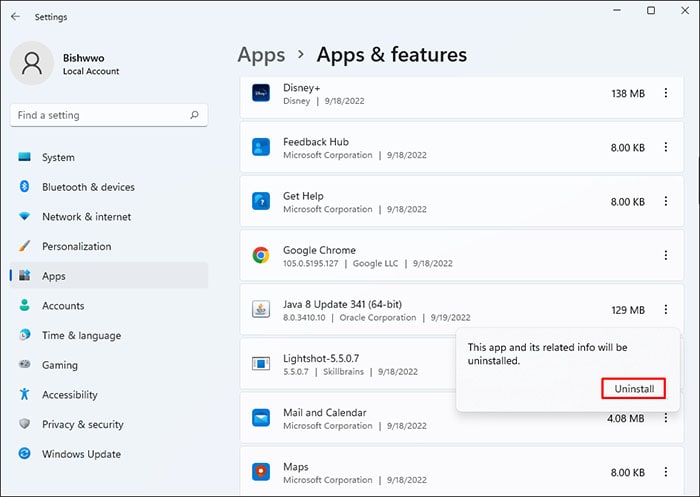Viewport: 700px width, 497px height.
Task: Click the Java 8 Update 341 title
Action: 342,304
